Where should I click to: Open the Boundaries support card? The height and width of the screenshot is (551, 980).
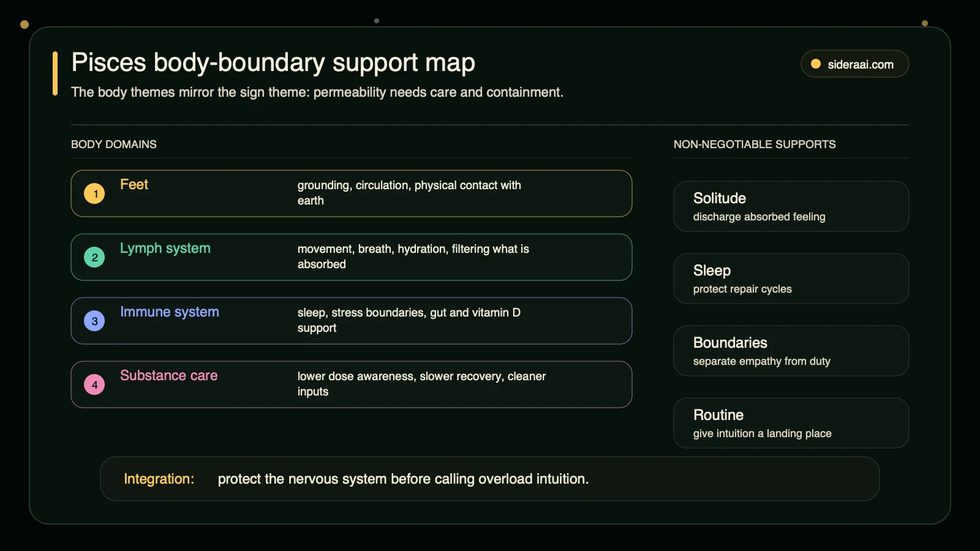[x=791, y=351]
